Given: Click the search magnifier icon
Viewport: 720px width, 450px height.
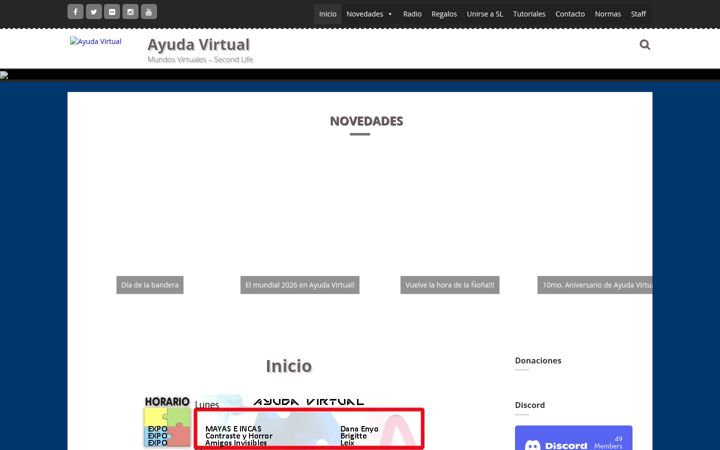Looking at the screenshot, I should (645, 45).
